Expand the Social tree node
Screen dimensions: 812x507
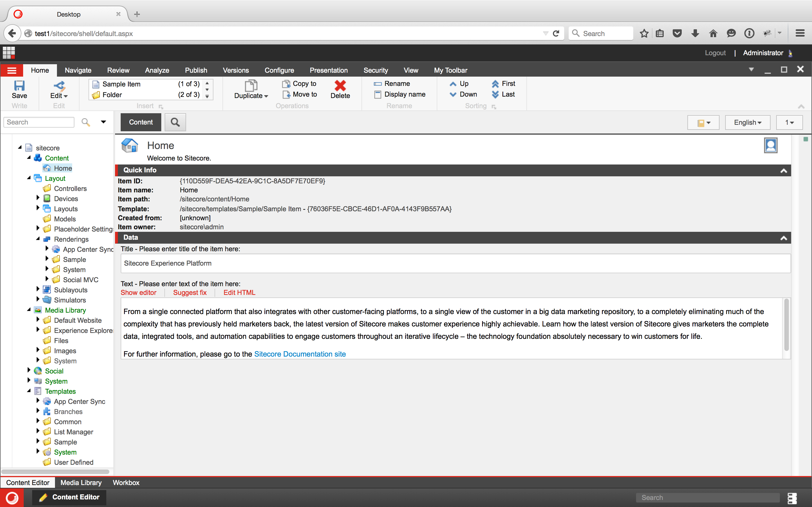click(x=29, y=370)
